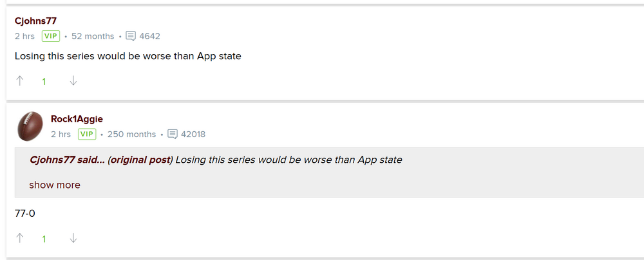Click Rock1Aggie's VIP badge
This screenshot has height=260, width=644.
(x=87, y=134)
